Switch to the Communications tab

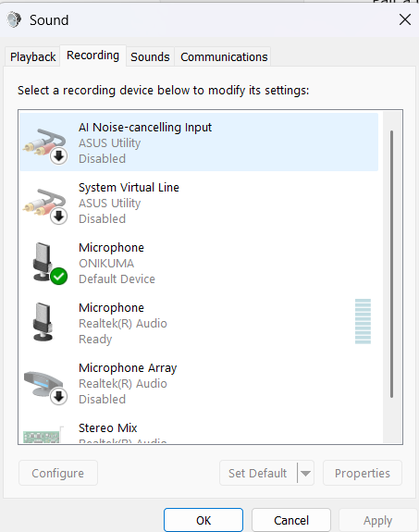(x=224, y=56)
